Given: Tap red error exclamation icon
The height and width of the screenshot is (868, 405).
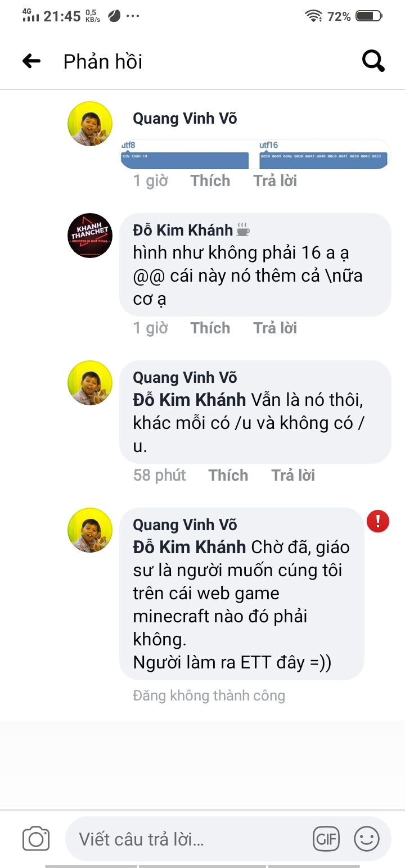Looking at the screenshot, I should pyautogui.click(x=378, y=521).
